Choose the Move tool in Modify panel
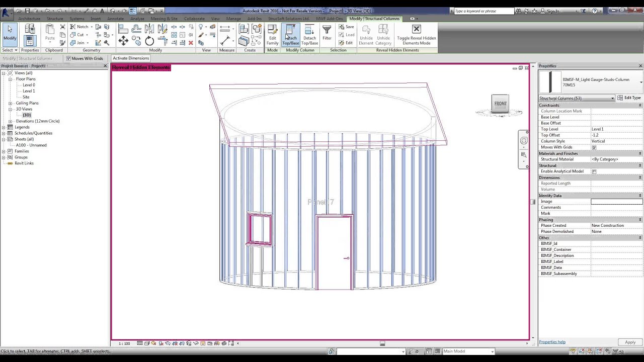 tap(123, 42)
